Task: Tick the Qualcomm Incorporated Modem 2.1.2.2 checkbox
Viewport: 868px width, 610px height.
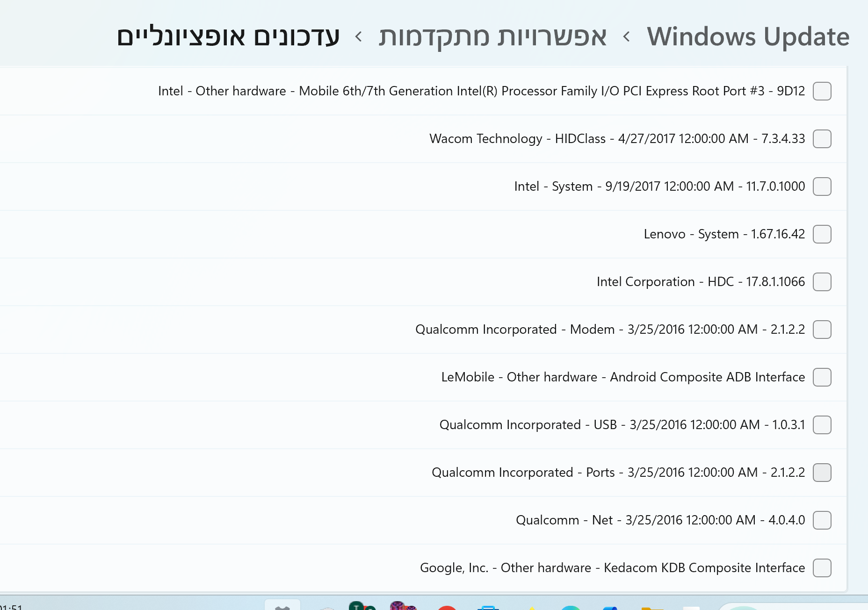Action: point(822,330)
